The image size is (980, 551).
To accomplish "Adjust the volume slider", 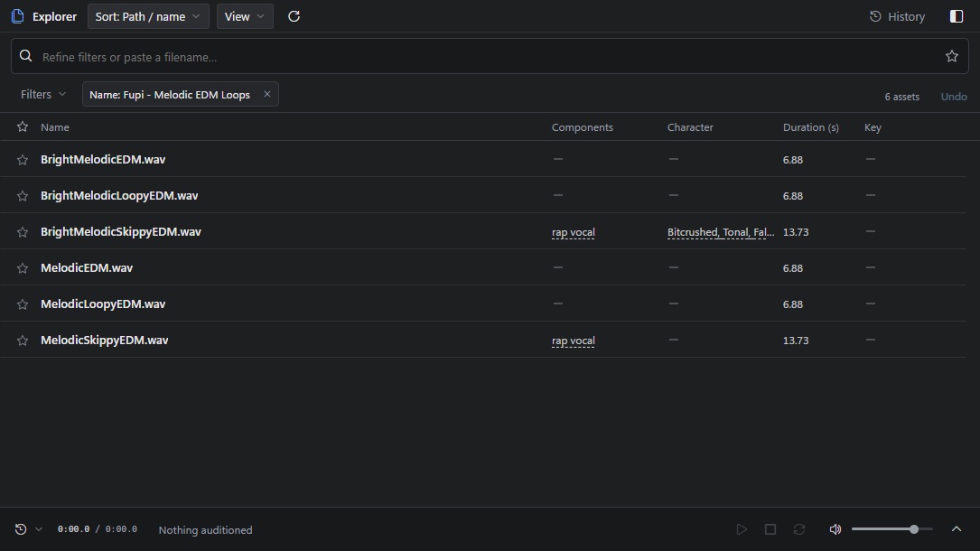I will click(x=891, y=529).
